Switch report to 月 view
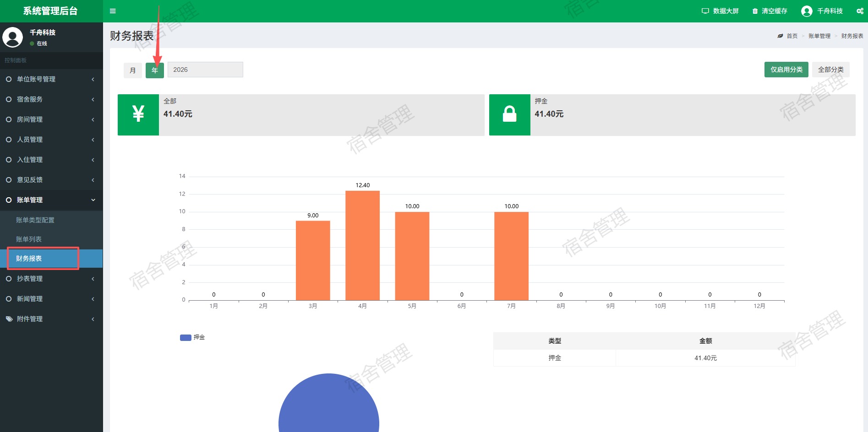 pyautogui.click(x=133, y=70)
